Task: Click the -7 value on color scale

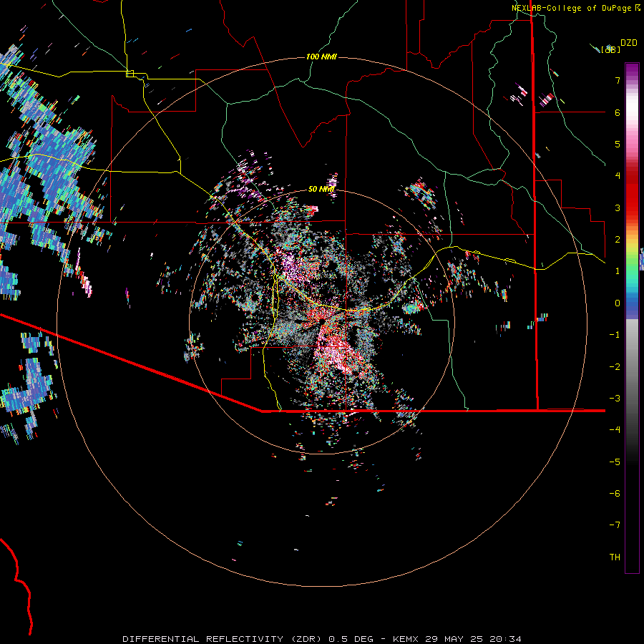Action: pyautogui.click(x=615, y=525)
